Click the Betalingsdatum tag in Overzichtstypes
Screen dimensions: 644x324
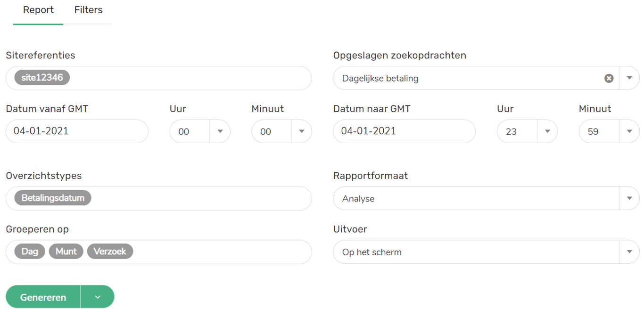pyautogui.click(x=53, y=198)
